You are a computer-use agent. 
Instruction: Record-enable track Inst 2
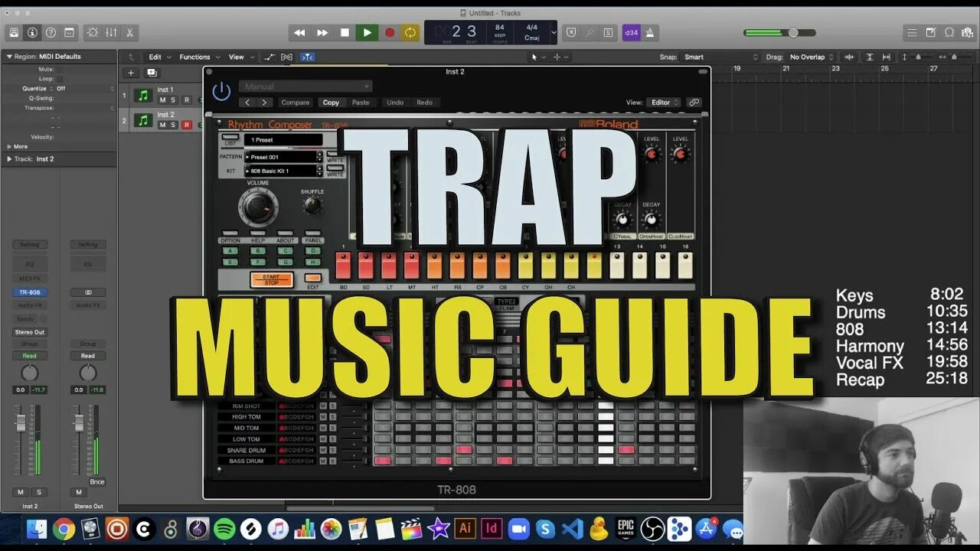point(186,125)
